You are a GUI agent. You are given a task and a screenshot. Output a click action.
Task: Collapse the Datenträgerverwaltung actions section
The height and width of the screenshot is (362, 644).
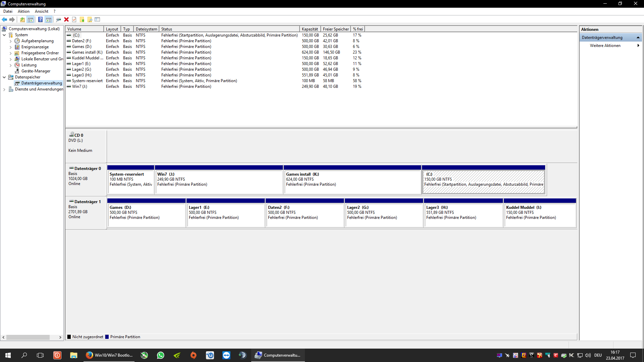coord(638,38)
